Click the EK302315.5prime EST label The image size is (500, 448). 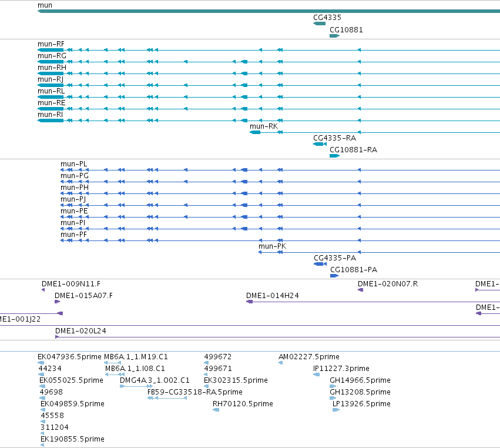(x=236, y=380)
